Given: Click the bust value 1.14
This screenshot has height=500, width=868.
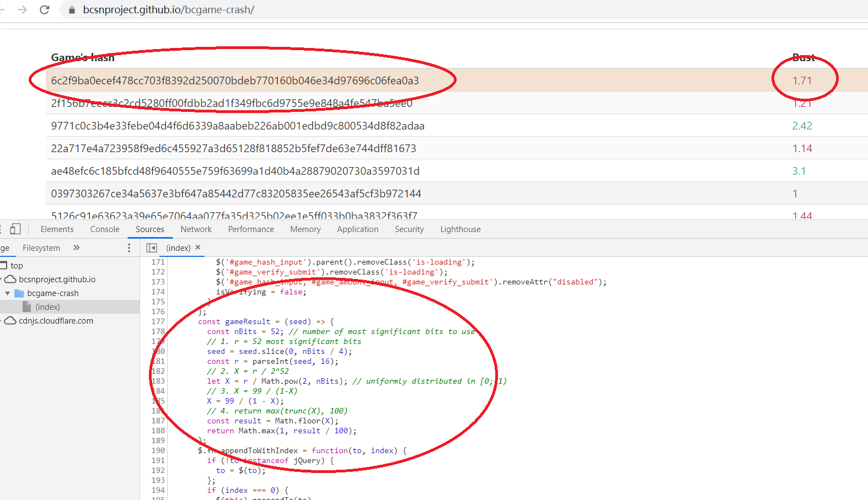Looking at the screenshot, I should 802,148.
